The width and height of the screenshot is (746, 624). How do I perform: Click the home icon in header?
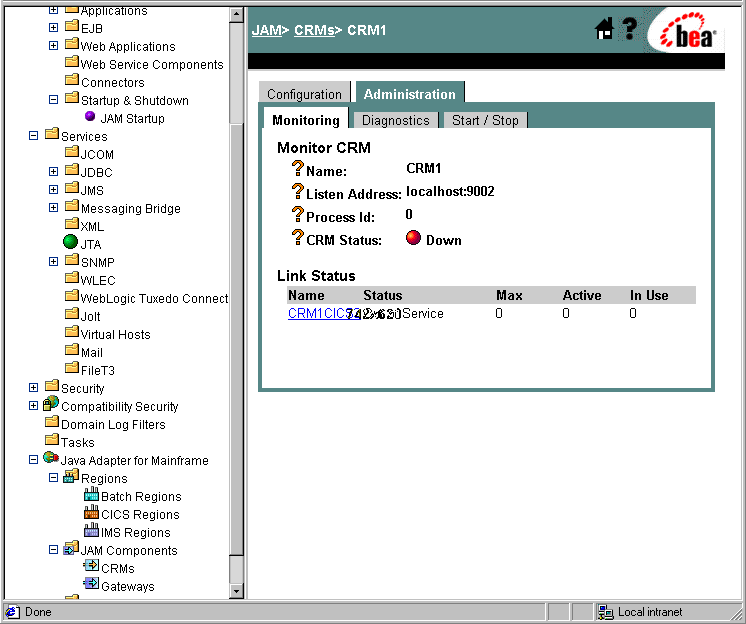(x=604, y=30)
